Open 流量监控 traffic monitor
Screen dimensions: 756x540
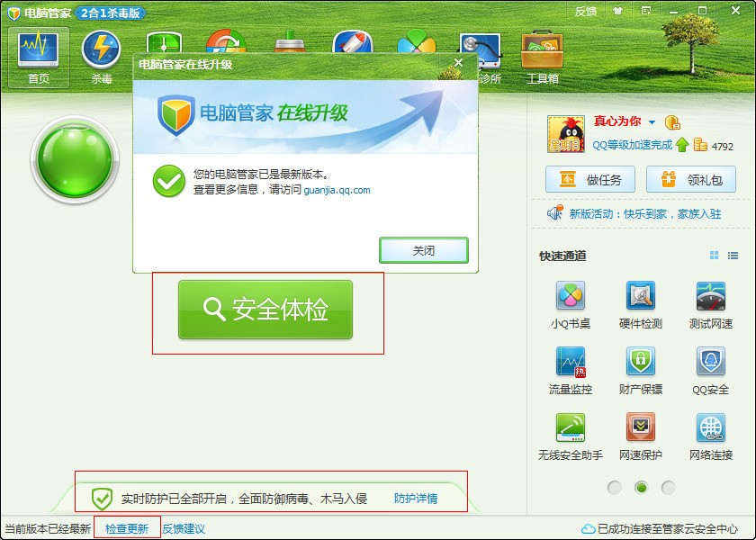(x=571, y=370)
